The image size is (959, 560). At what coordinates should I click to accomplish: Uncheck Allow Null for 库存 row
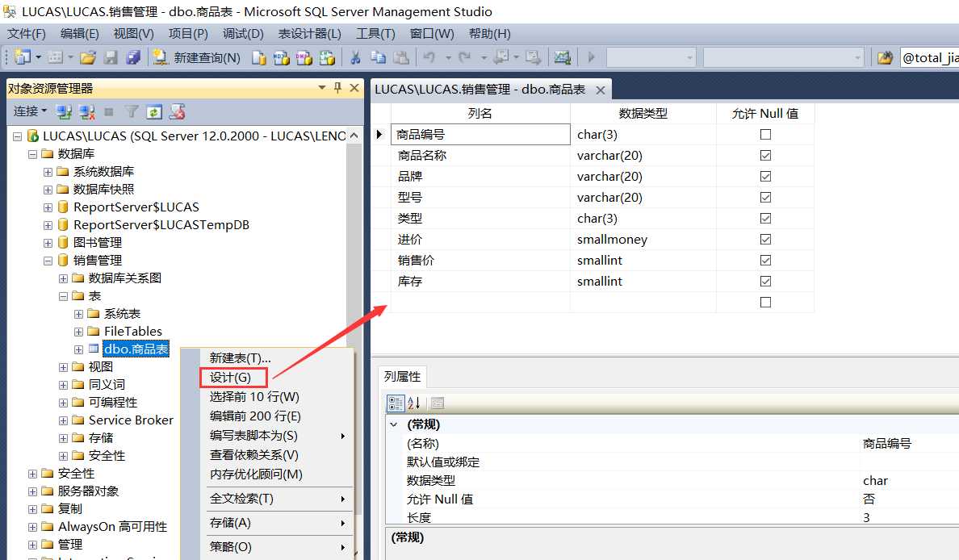pyautogui.click(x=765, y=282)
